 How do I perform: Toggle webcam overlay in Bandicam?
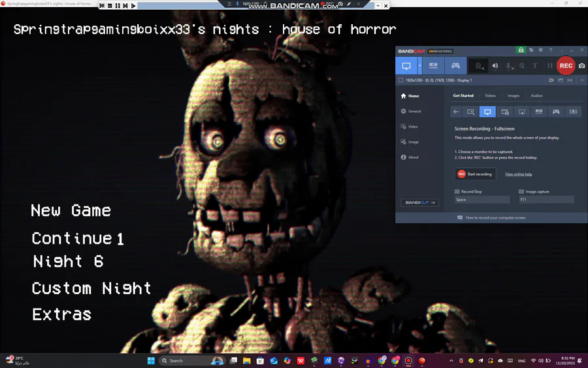click(478, 66)
